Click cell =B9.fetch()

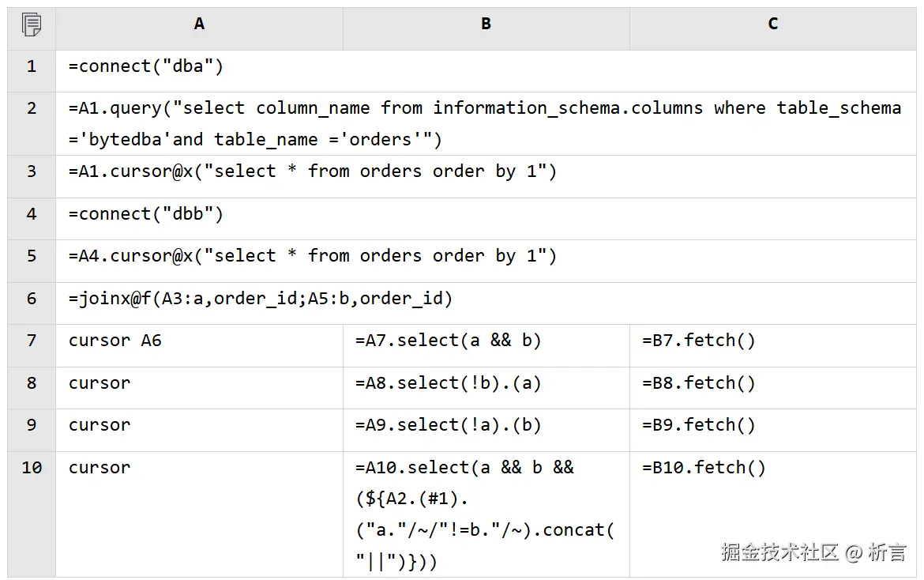tap(698, 425)
